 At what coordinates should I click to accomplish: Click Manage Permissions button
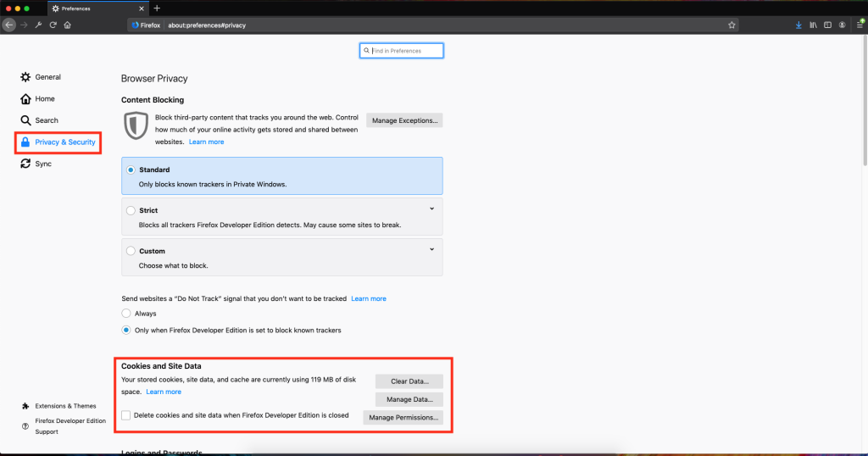(403, 418)
